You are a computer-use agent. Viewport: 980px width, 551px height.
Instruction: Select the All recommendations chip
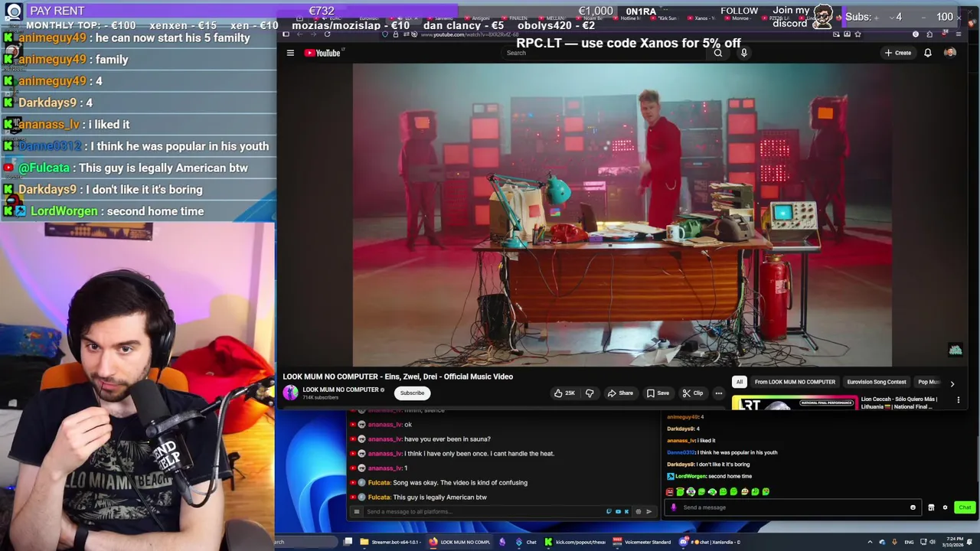[x=739, y=382]
